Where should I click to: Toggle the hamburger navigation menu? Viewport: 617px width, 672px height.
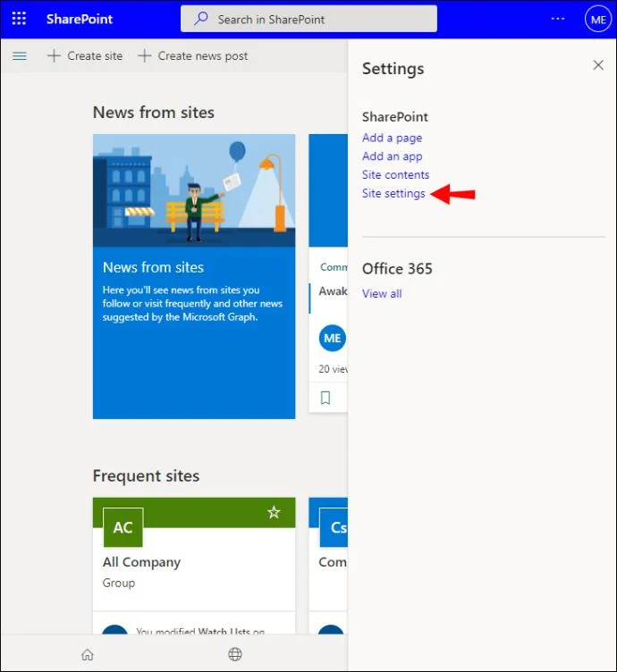[x=20, y=56]
